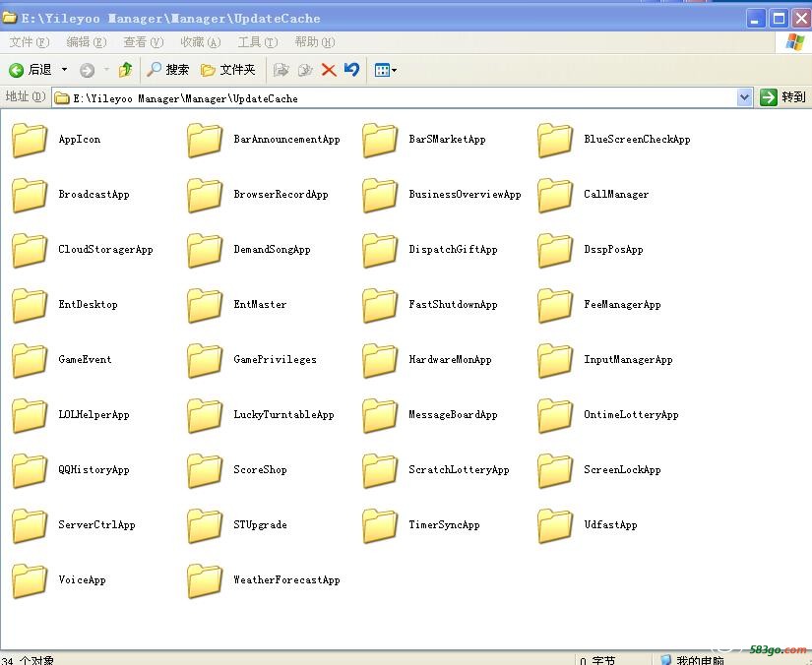Click the red Delete X icon

(x=329, y=70)
